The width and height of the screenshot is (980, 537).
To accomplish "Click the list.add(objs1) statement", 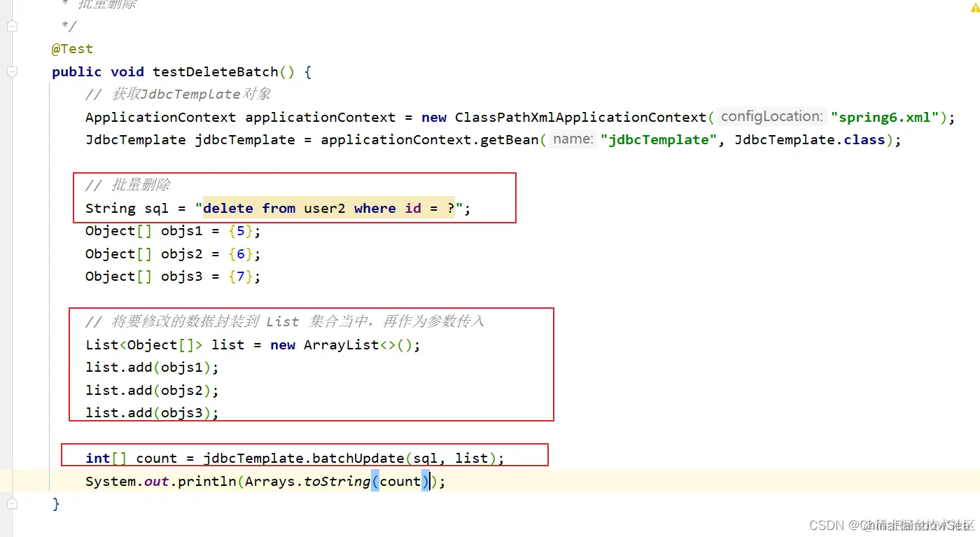I will 153,368.
